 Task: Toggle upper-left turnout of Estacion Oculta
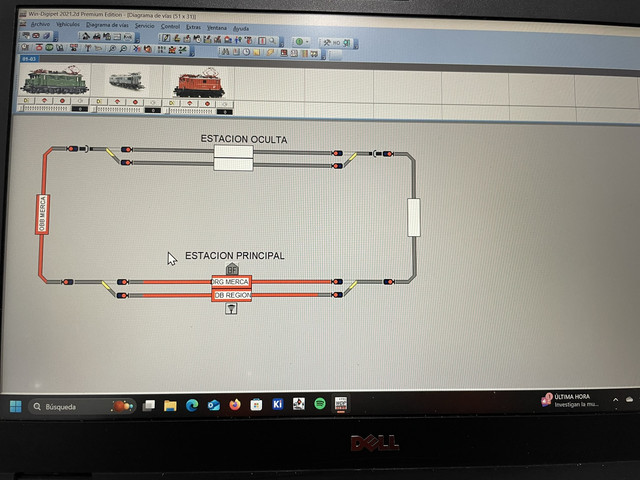point(110,153)
